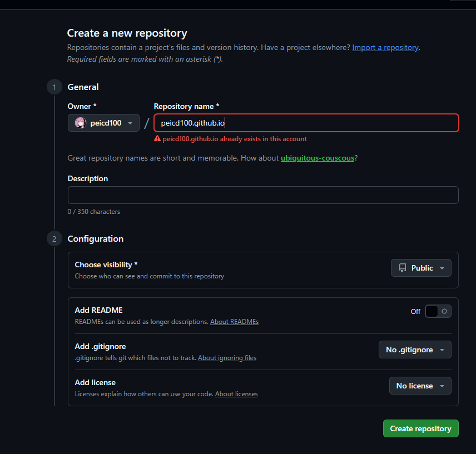The width and height of the screenshot is (476, 454).
Task: Use the ubiquitous-couscous suggested name
Action: [x=317, y=158]
